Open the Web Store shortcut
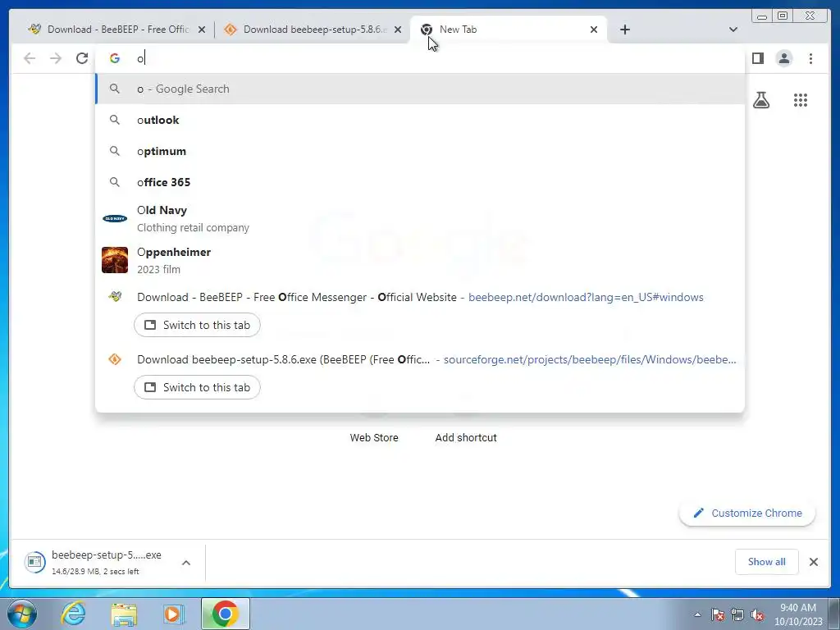 click(374, 438)
